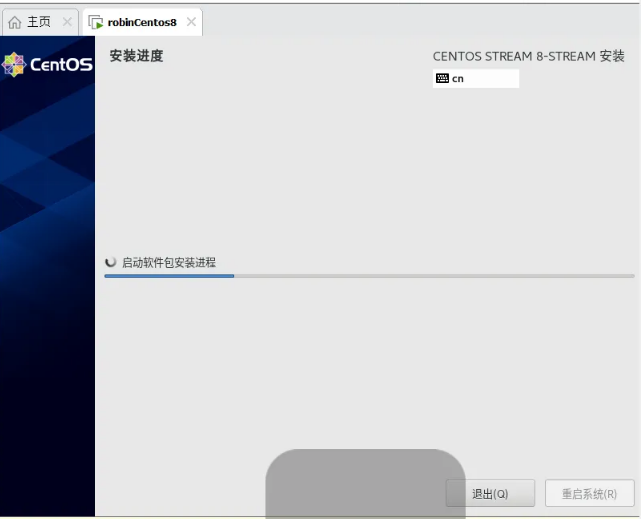Image resolution: width=641 pixels, height=519 pixels.
Task: Click the 退出(Q) button
Action: 490,493
